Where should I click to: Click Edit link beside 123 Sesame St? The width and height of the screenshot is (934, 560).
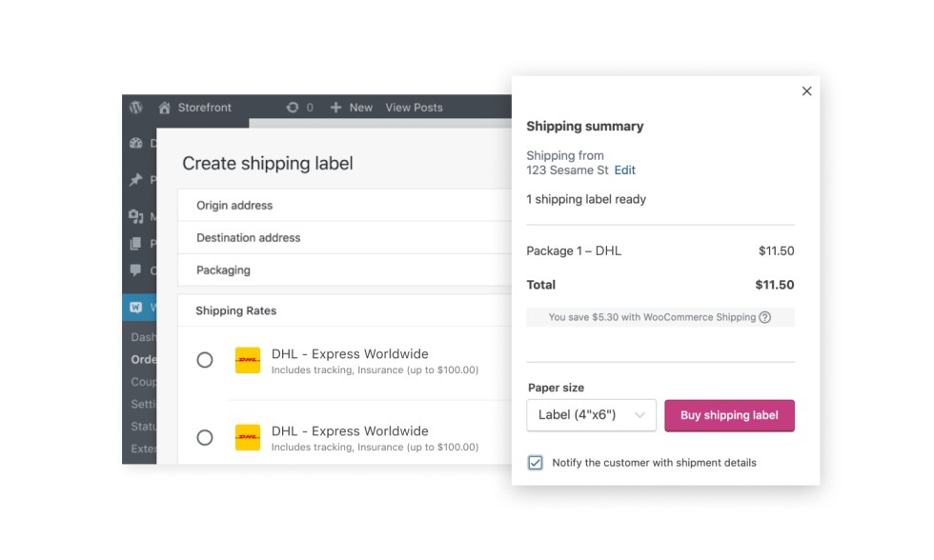(x=624, y=170)
